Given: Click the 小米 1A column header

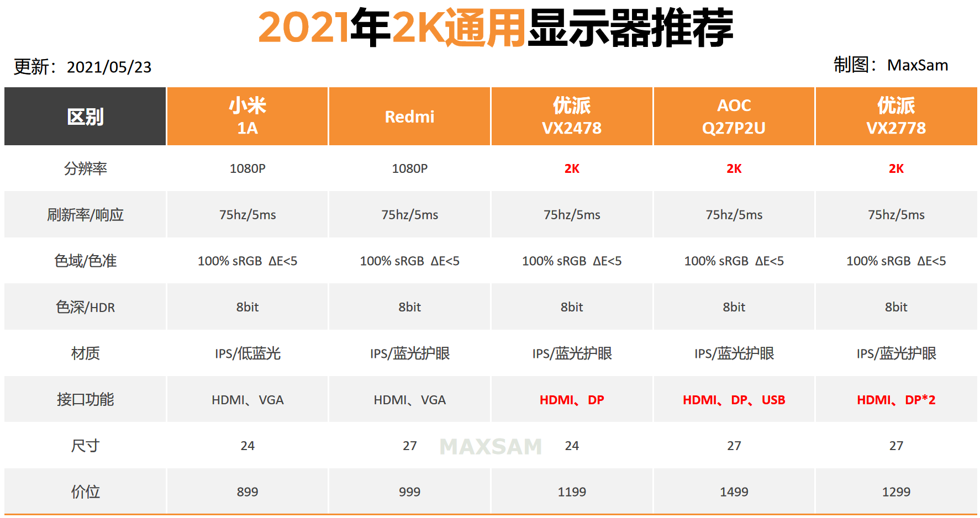Looking at the screenshot, I should point(247,117).
